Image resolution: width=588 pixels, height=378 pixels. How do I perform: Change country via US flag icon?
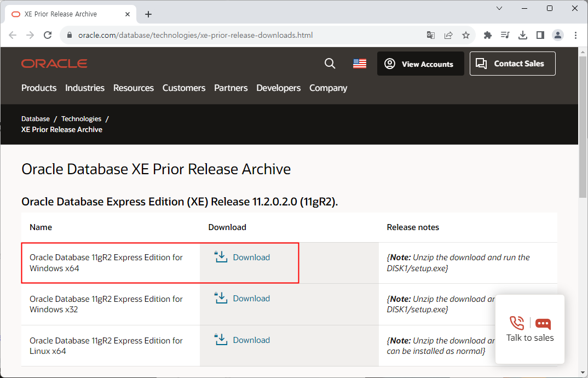[x=360, y=64]
